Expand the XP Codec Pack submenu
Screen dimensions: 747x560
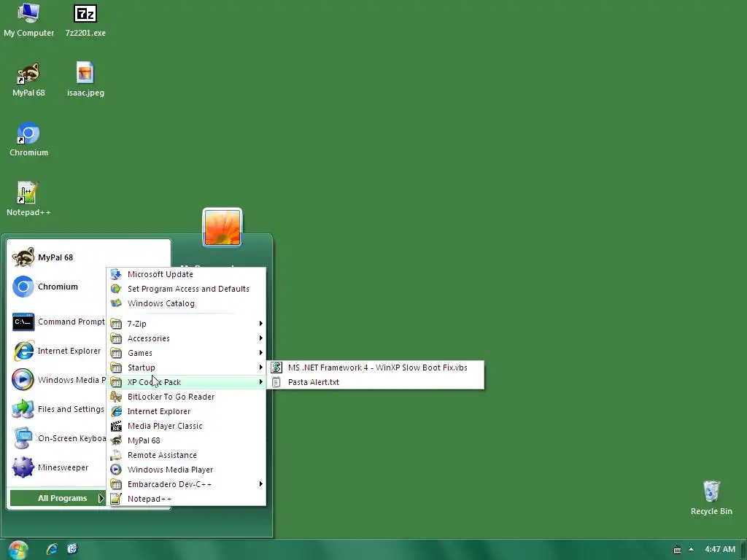186,382
